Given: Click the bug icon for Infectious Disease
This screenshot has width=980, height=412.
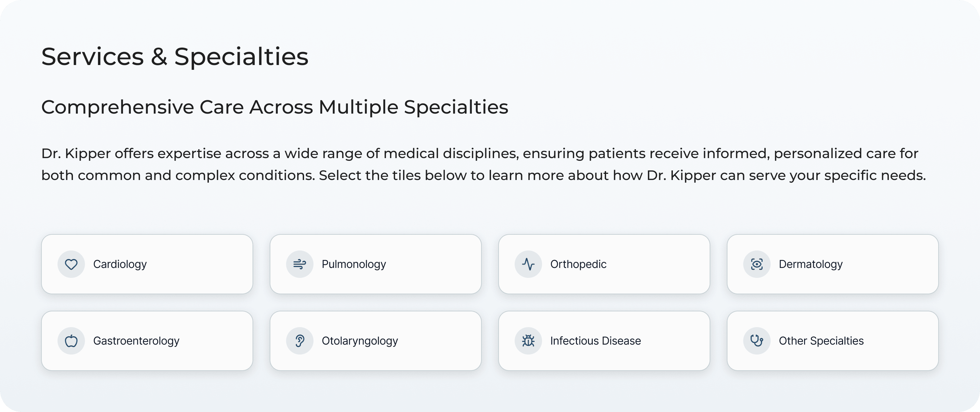Looking at the screenshot, I should point(528,341).
